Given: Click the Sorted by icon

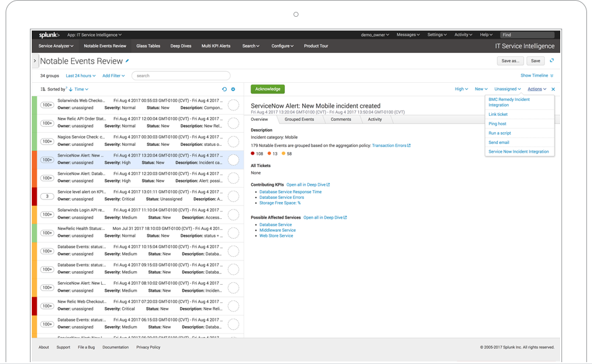Looking at the screenshot, I should tap(42, 89).
